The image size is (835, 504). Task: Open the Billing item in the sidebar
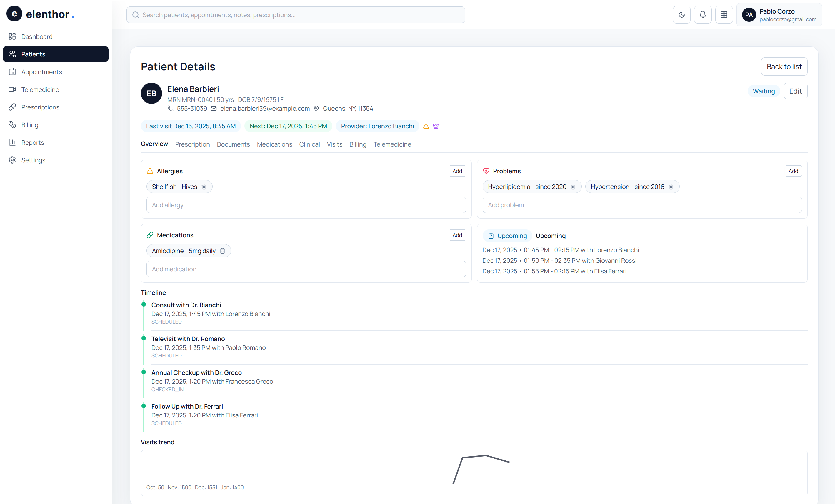[x=30, y=125]
